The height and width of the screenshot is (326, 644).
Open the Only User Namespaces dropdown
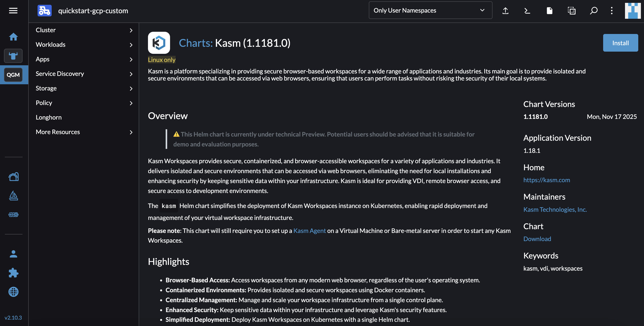[430, 10]
